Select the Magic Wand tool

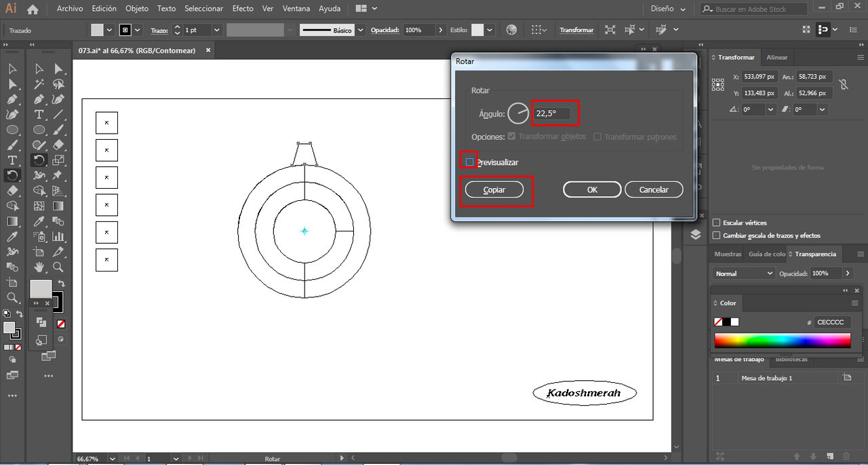pyautogui.click(x=39, y=84)
